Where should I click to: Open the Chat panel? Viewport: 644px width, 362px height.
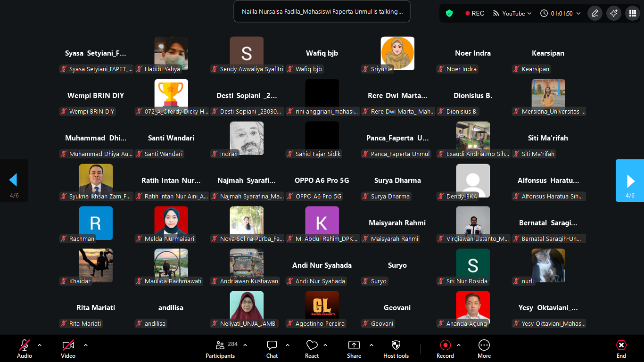coord(272,345)
